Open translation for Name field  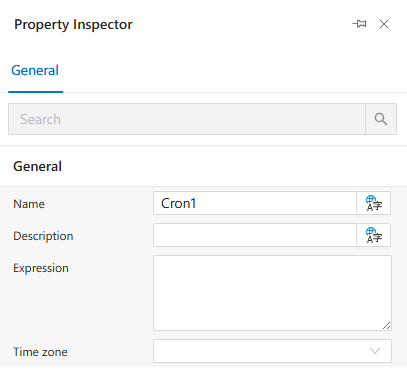click(374, 203)
